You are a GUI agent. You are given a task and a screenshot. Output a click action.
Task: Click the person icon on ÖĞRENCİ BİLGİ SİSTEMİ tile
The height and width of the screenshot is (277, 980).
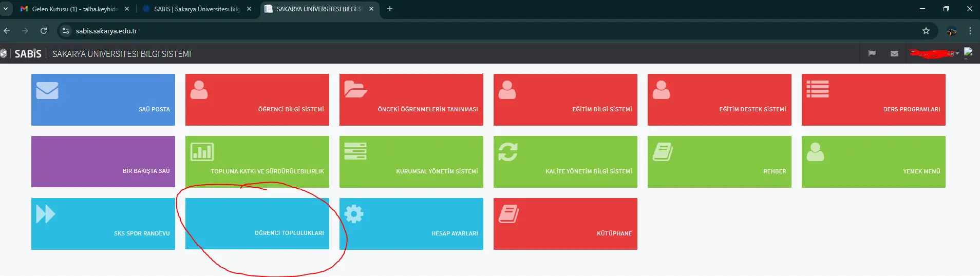(x=199, y=90)
